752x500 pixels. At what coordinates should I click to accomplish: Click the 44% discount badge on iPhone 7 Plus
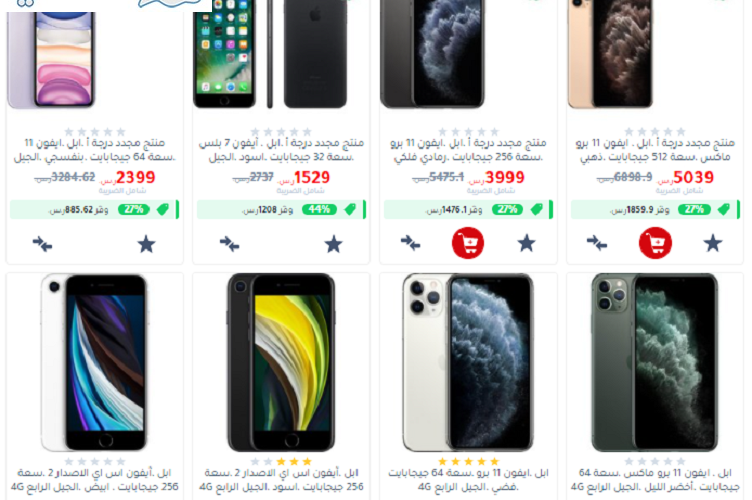point(319,209)
